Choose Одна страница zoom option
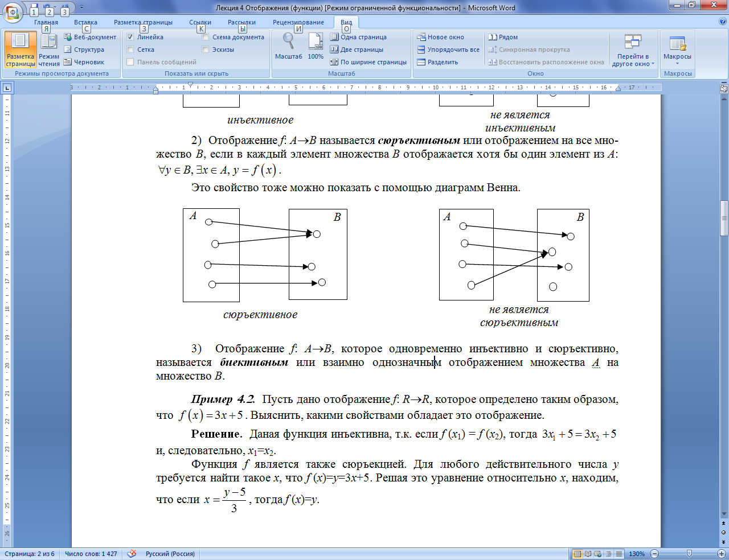The width and height of the screenshot is (729, 560). tap(358, 37)
